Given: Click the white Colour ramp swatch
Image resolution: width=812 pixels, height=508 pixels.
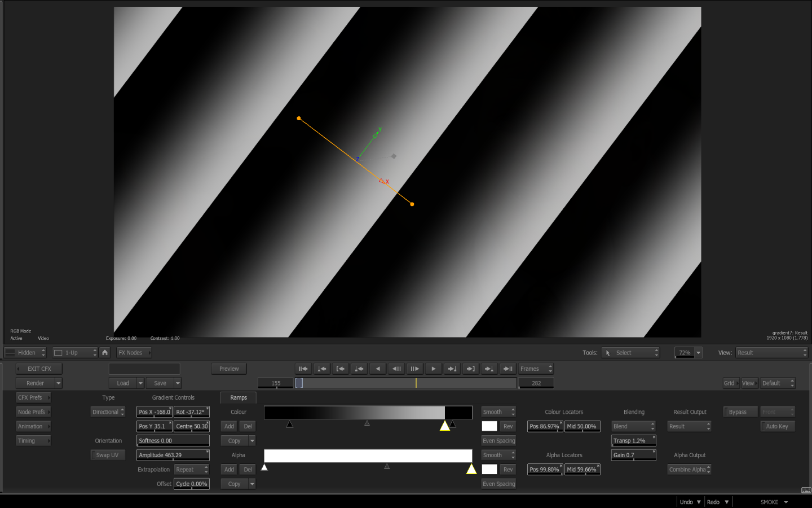Looking at the screenshot, I should 489,427.
